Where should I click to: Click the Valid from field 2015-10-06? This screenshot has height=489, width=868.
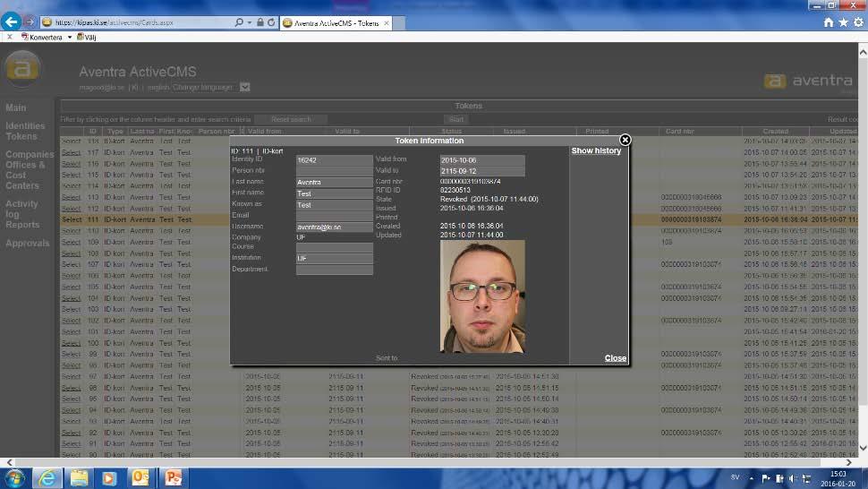point(482,160)
